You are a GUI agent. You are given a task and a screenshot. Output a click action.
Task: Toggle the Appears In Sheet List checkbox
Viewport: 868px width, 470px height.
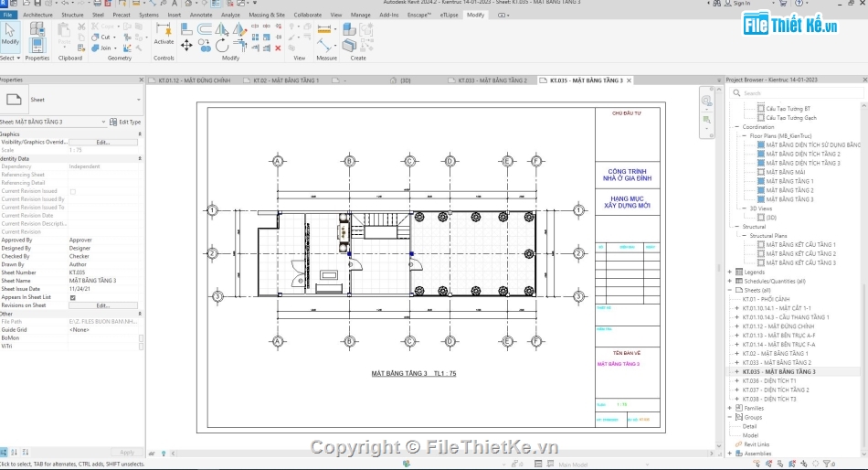pyautogui.click(x=72, y=297)
